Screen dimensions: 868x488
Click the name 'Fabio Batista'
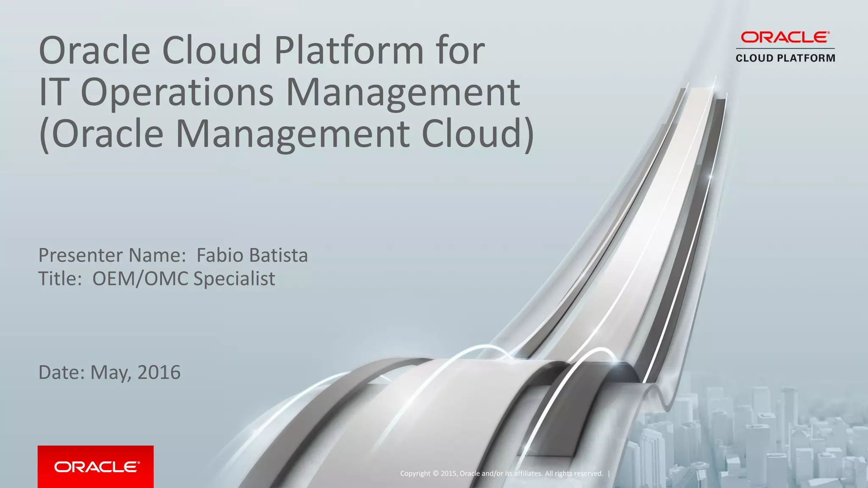pyautogui.click(x=252, y=255)
